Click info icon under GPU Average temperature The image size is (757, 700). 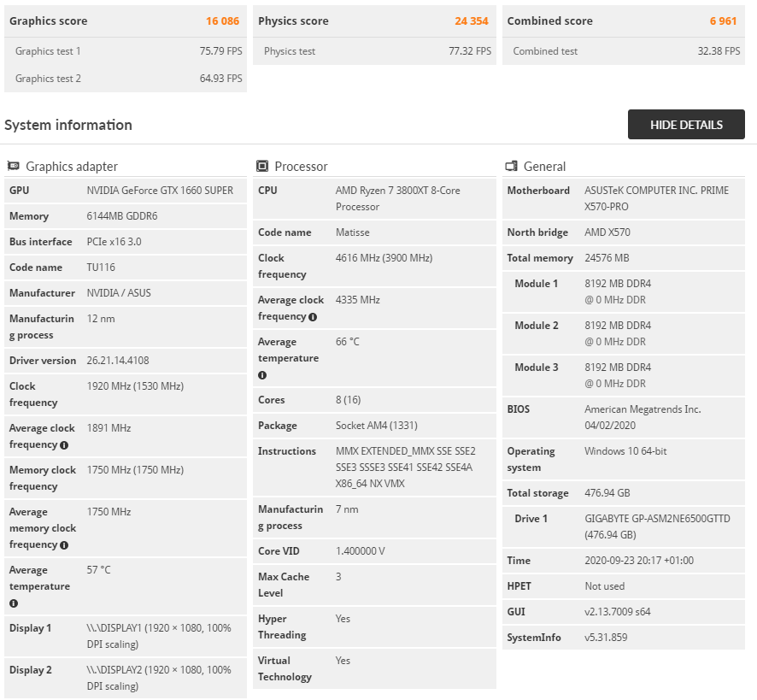tap(14, 603)
